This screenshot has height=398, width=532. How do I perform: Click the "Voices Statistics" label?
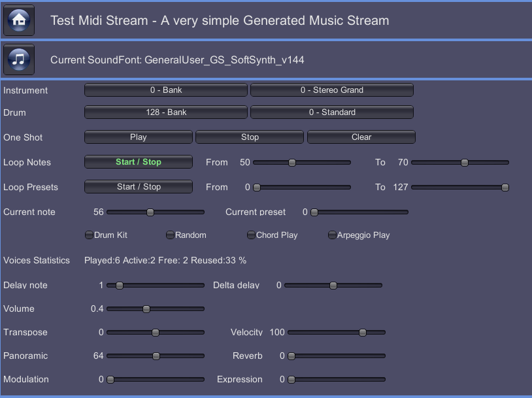click(37, 260)
